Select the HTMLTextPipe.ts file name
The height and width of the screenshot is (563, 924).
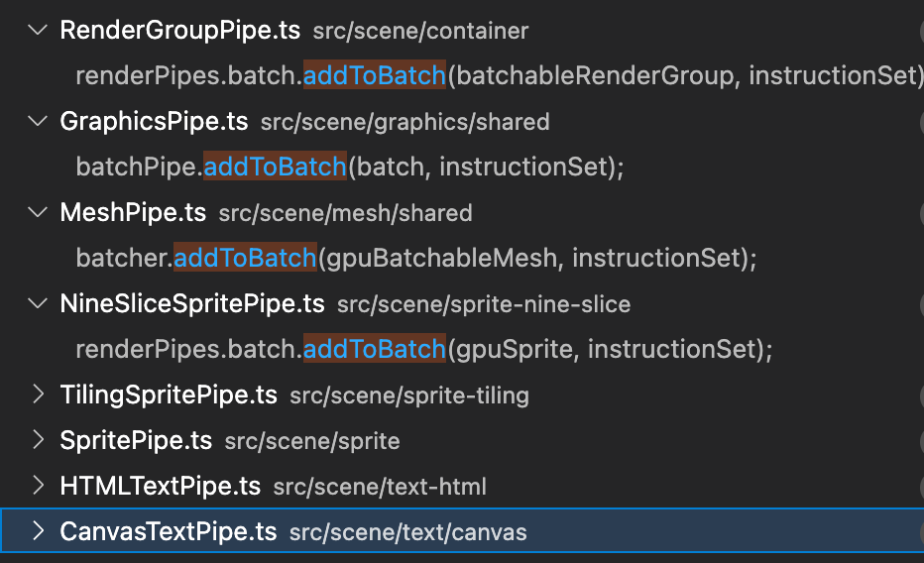161,487
